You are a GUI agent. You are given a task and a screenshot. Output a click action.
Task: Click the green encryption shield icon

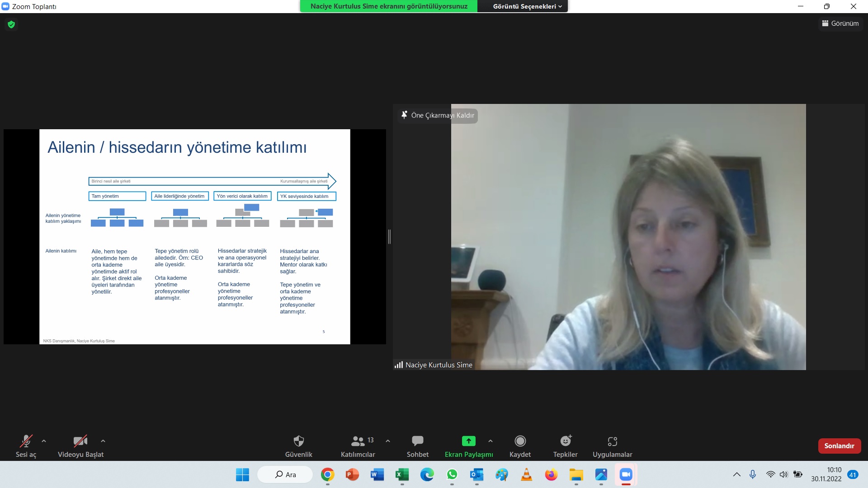coord(11,24)
